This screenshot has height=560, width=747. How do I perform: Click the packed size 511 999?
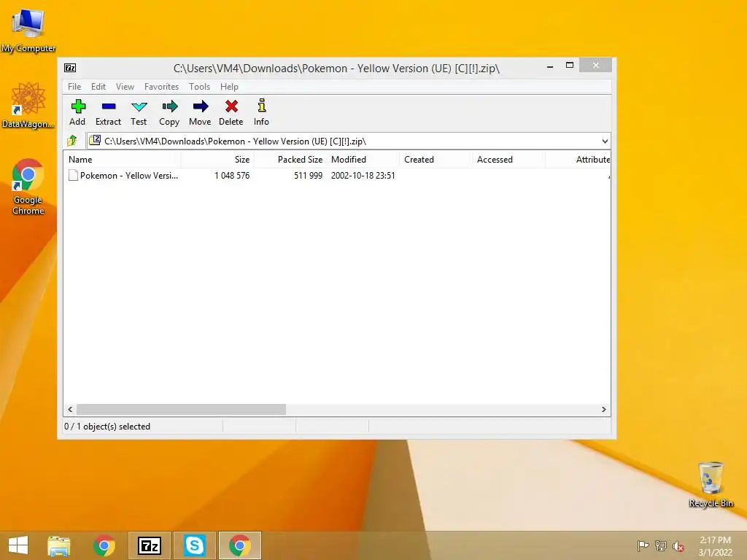point(309,175)
